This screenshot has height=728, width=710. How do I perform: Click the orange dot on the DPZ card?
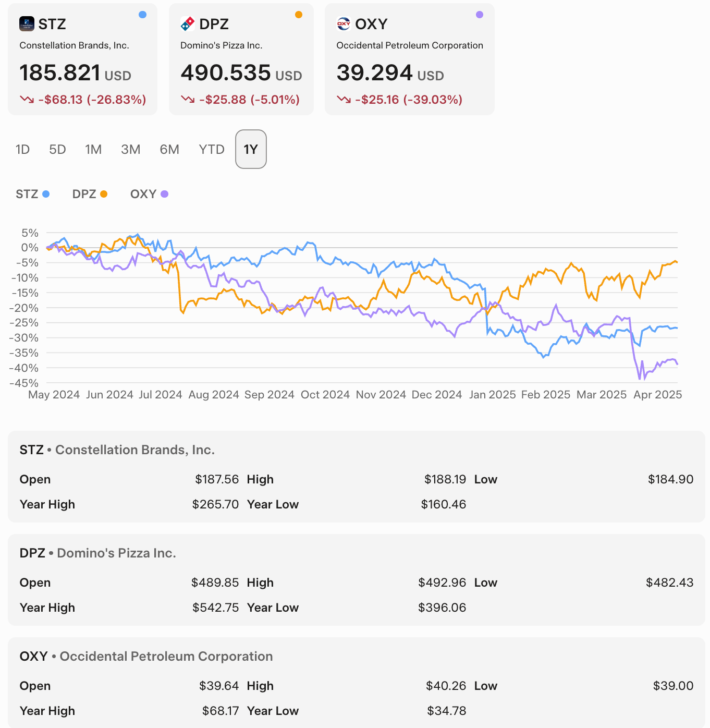[299, 15]
